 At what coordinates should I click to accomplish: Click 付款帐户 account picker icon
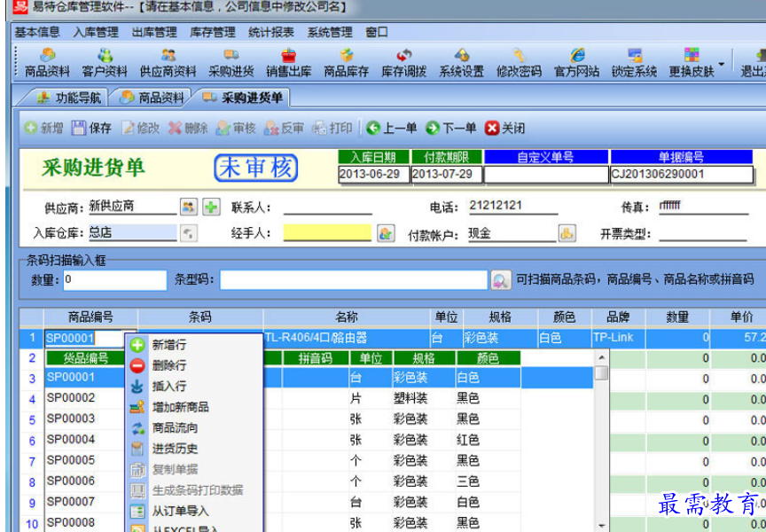tap(567, 233)
